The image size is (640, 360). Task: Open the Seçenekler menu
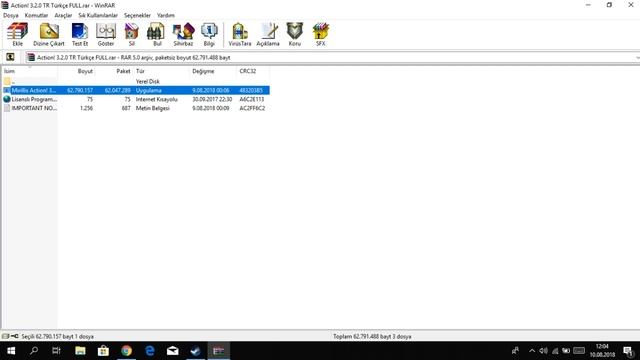(138, 15)
